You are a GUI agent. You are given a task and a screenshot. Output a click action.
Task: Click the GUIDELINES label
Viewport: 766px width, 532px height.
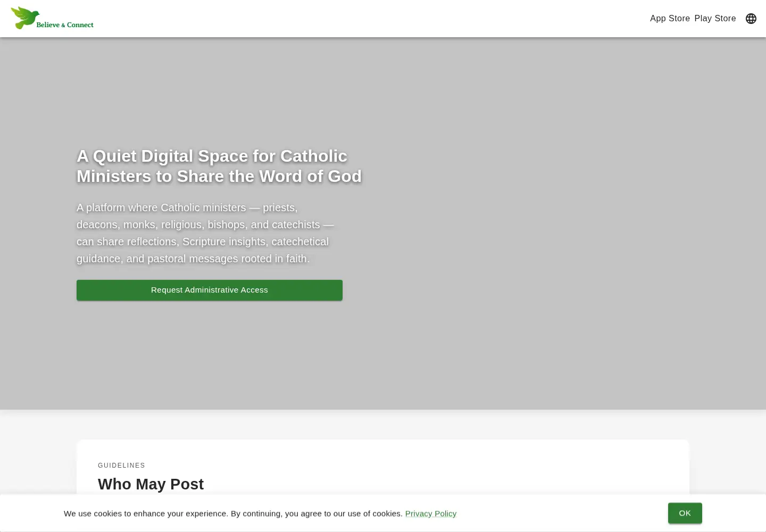[x=121, y=465]
